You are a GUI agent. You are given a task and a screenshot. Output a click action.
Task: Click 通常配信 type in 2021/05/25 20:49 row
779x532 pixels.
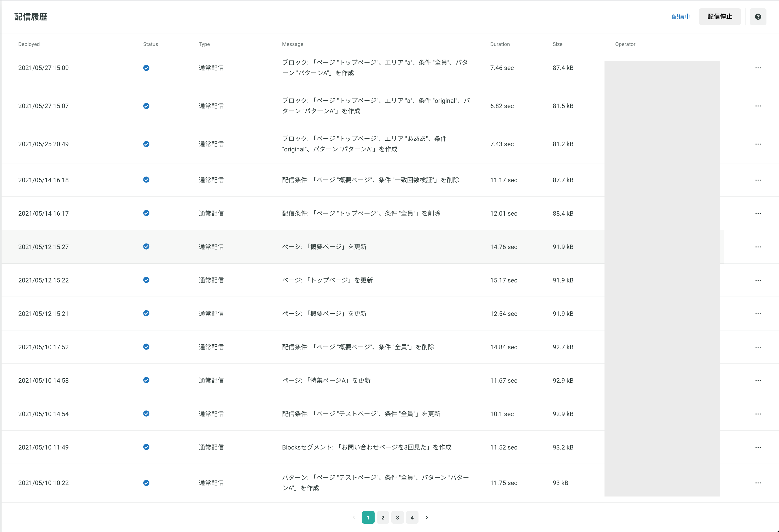(x=211, y=144)
